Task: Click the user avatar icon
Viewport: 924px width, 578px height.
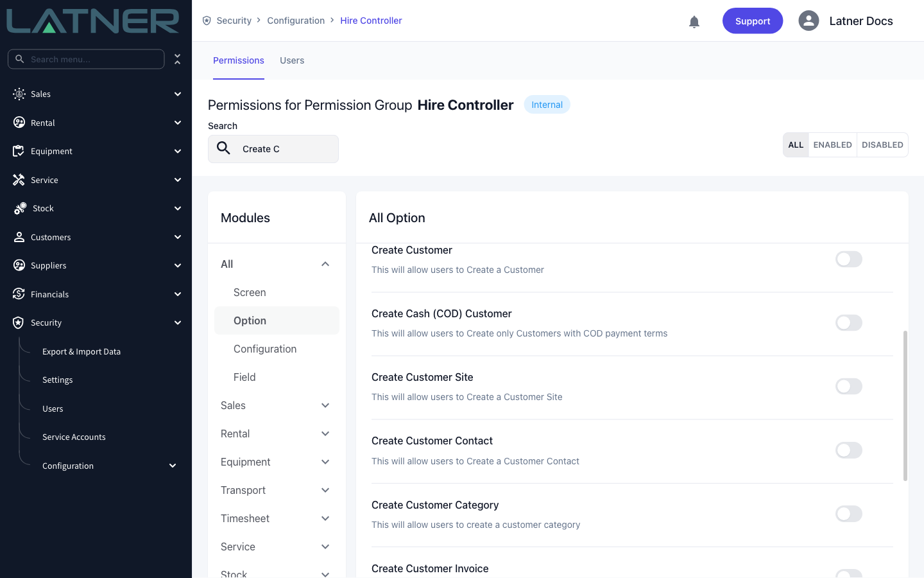Action: [x=809, y=21]
